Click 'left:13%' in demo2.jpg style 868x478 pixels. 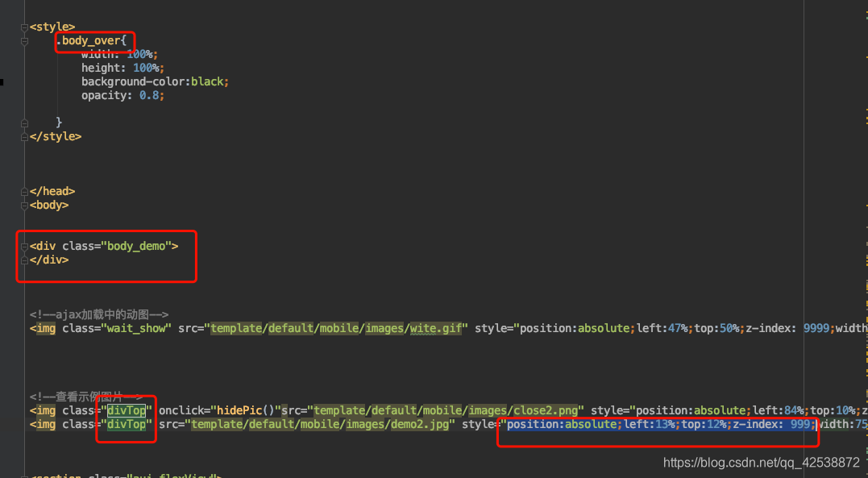[650, 424]
